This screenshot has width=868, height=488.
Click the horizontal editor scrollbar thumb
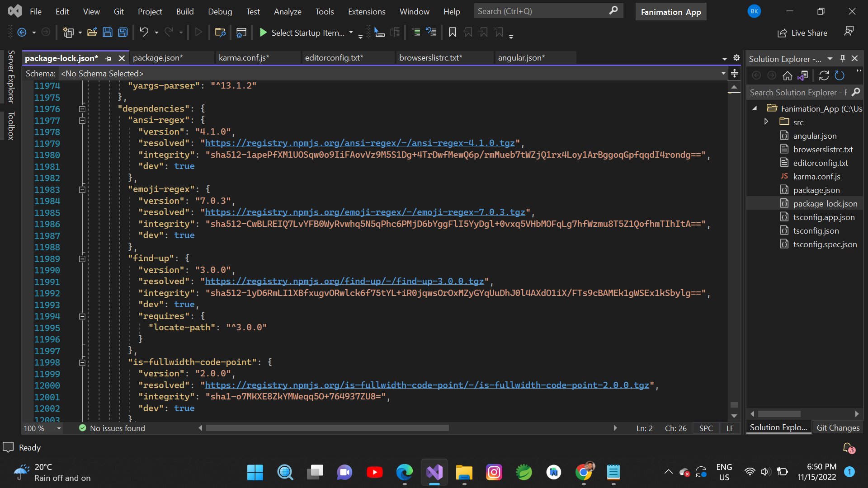[x=327, y=428]
